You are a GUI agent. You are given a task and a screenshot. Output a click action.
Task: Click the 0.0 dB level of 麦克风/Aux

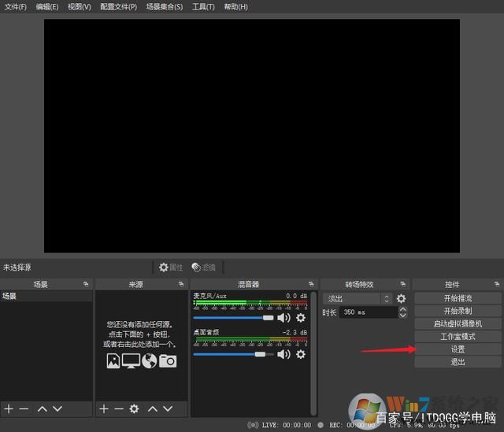click(x=296, y=296)
